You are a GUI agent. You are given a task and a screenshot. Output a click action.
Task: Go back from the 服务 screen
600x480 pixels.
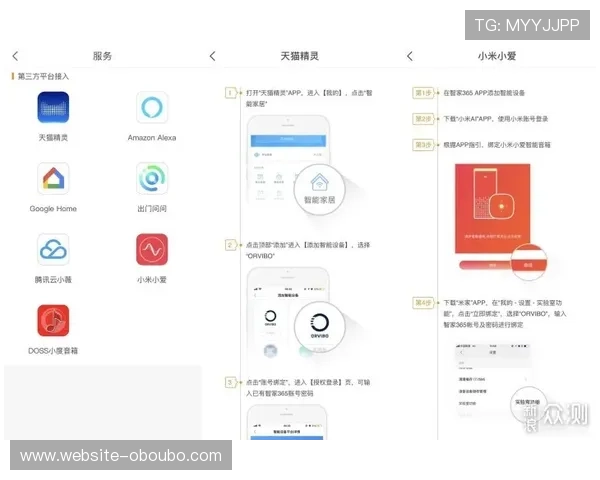click(x=15, y=56)
